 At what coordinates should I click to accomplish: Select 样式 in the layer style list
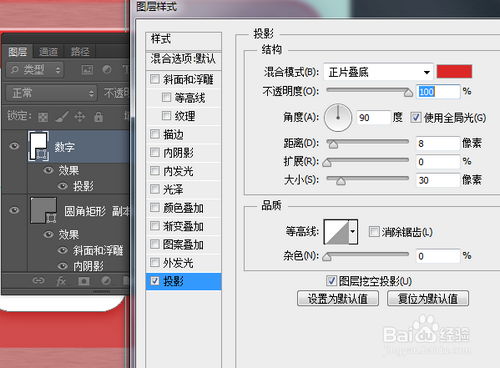pos(184,41)
